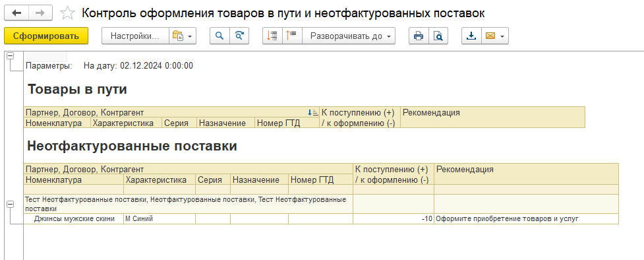Click Параметры: label

coord(49,65)
